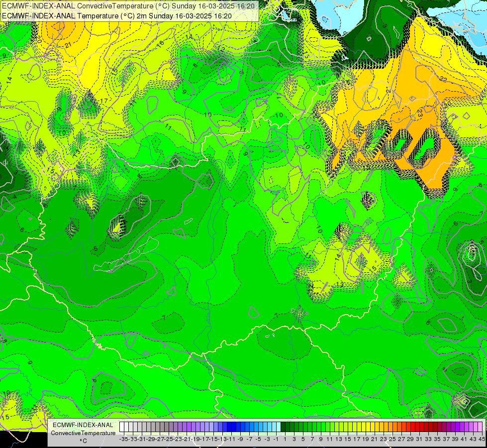Click the 17 contour label on the map

(x=104, y=101)
